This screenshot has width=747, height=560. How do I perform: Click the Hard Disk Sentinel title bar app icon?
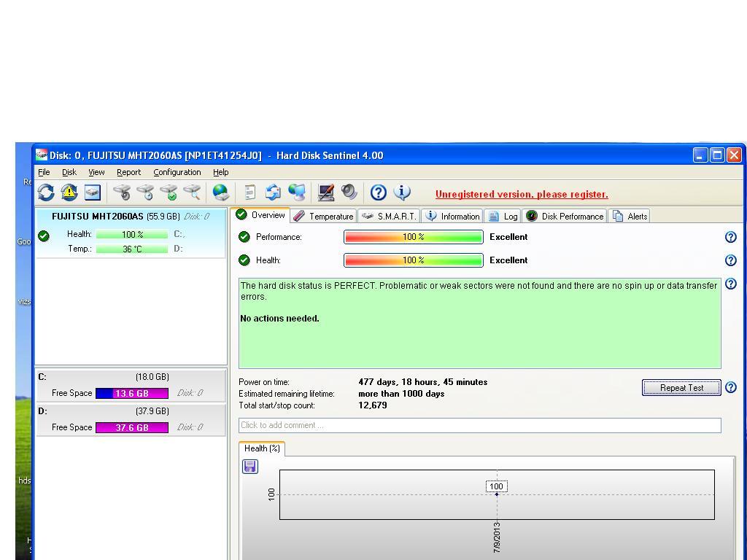(42, 155)
